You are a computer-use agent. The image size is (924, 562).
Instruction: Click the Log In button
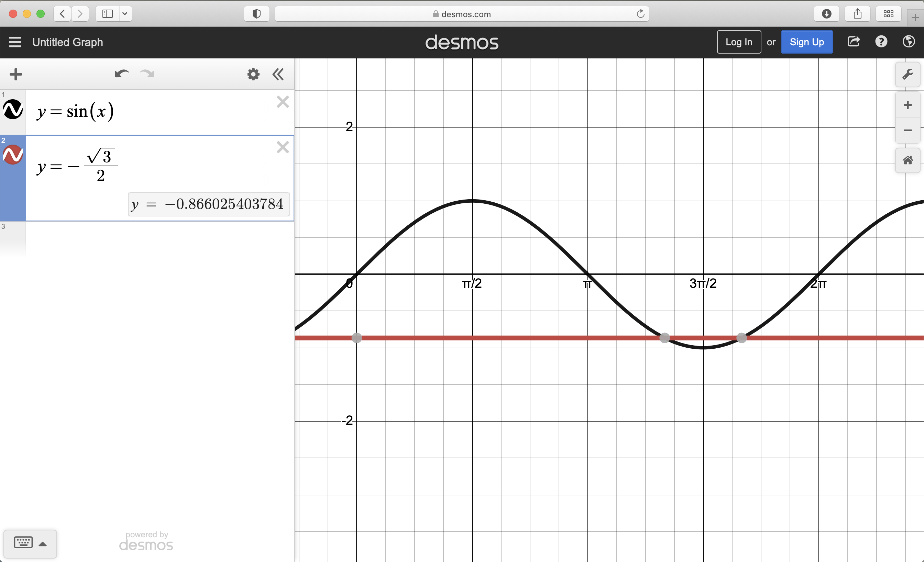(x=738, y=42)
